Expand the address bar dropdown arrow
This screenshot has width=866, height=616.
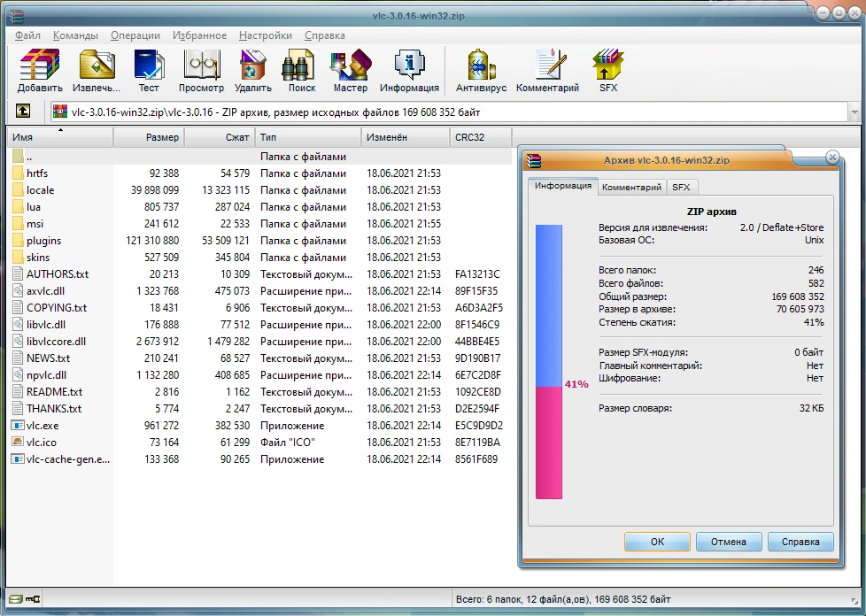click(x=854, y=112)
